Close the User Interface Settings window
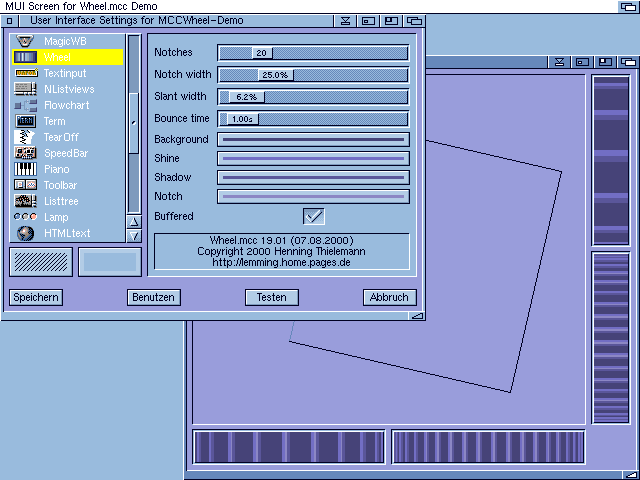This screenshot has width=640, height=480. click(10, 21)
